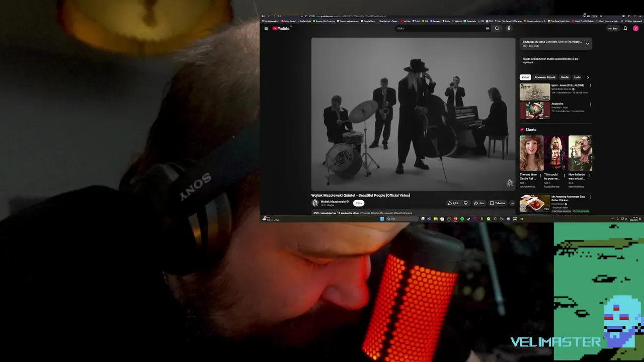Dislike the video with thumbs down
Image resolution: width=644 pixels, height=362 pixels.
click(465, 203)
